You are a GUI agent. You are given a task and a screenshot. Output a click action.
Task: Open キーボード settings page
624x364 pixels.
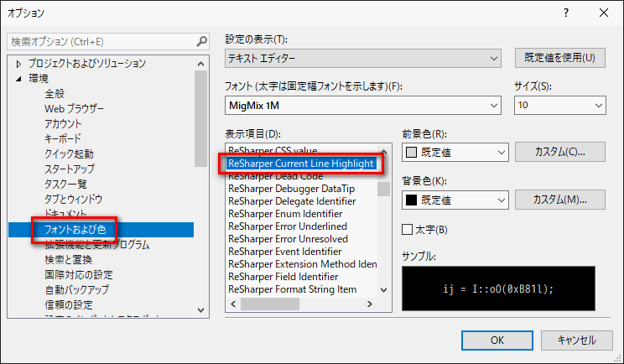(62, 138)
